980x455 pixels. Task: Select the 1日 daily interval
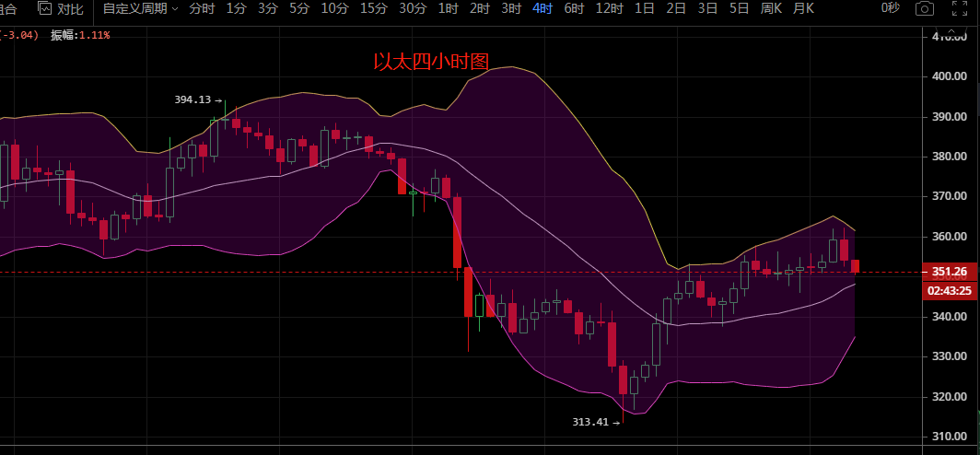click(x=645, y=9)
